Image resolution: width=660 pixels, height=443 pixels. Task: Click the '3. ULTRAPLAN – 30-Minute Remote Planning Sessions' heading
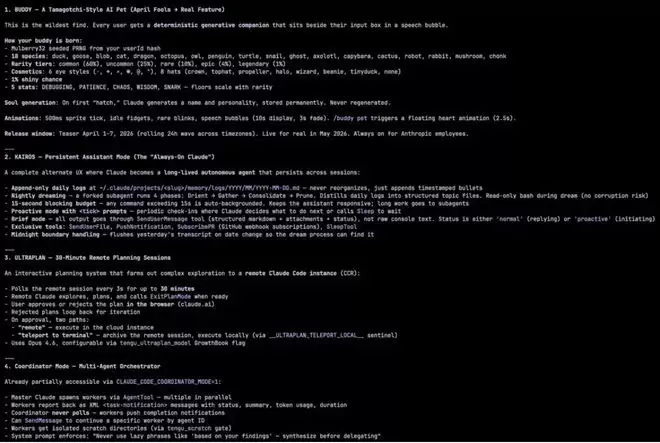pyautogui.click(x=88, y=257)
